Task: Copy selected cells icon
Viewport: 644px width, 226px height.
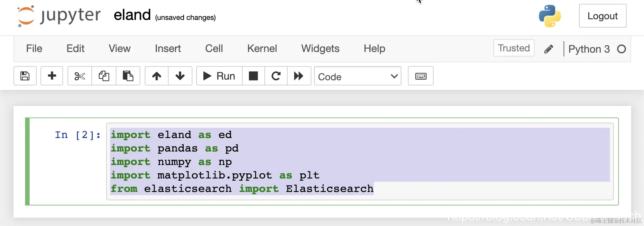Action: [104, 76]
